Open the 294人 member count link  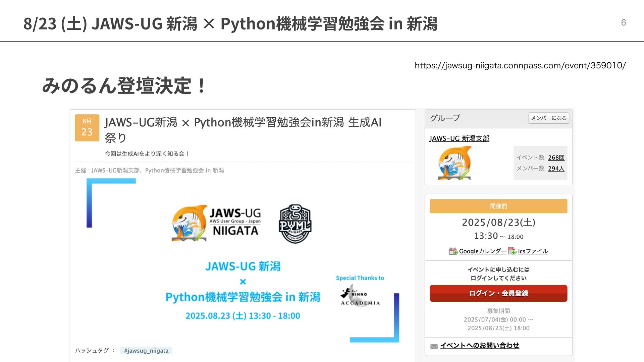pos(556,169)
